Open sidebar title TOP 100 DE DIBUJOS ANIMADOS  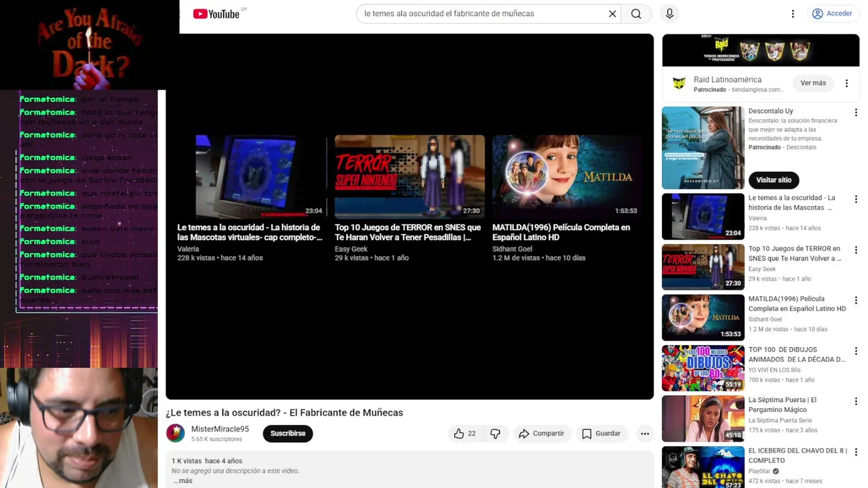pyautogui.click(x=797, y=354)
